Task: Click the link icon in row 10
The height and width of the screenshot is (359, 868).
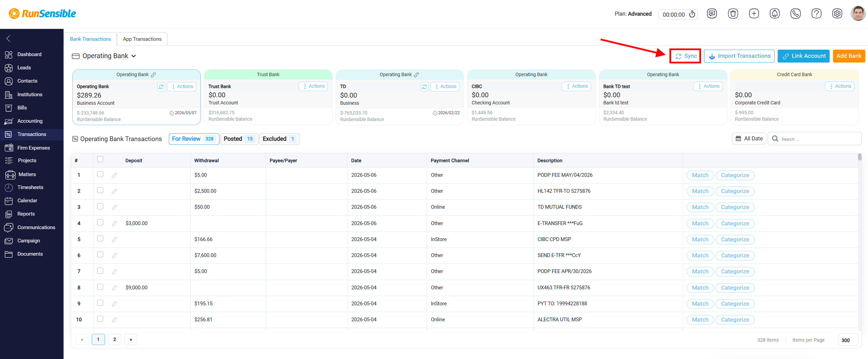Action: click(x=114, y=320)
